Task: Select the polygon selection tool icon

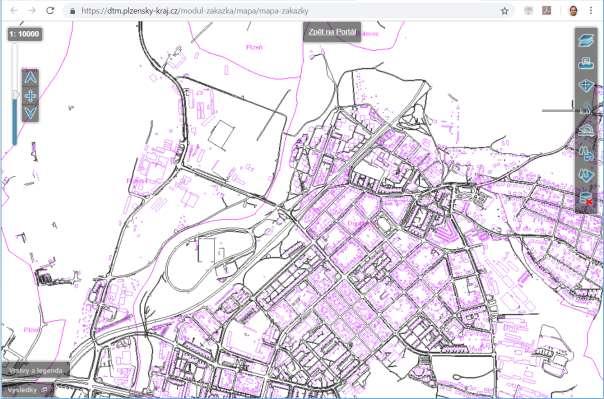Action: tap(586, 176)
